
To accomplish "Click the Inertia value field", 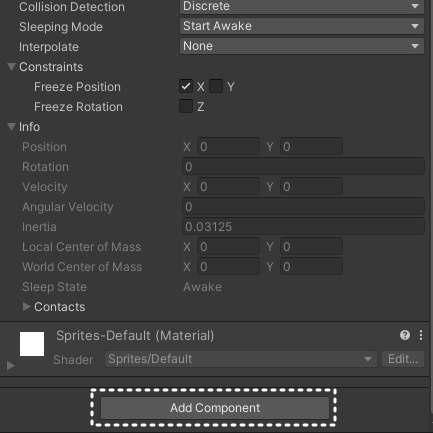I will (303, 227).
